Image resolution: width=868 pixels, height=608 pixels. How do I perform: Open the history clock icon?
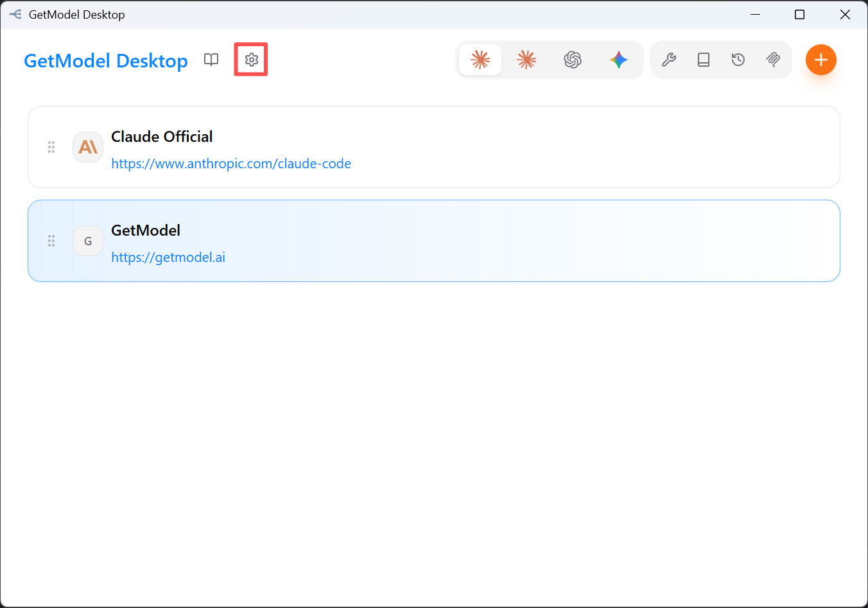(738, 60)
